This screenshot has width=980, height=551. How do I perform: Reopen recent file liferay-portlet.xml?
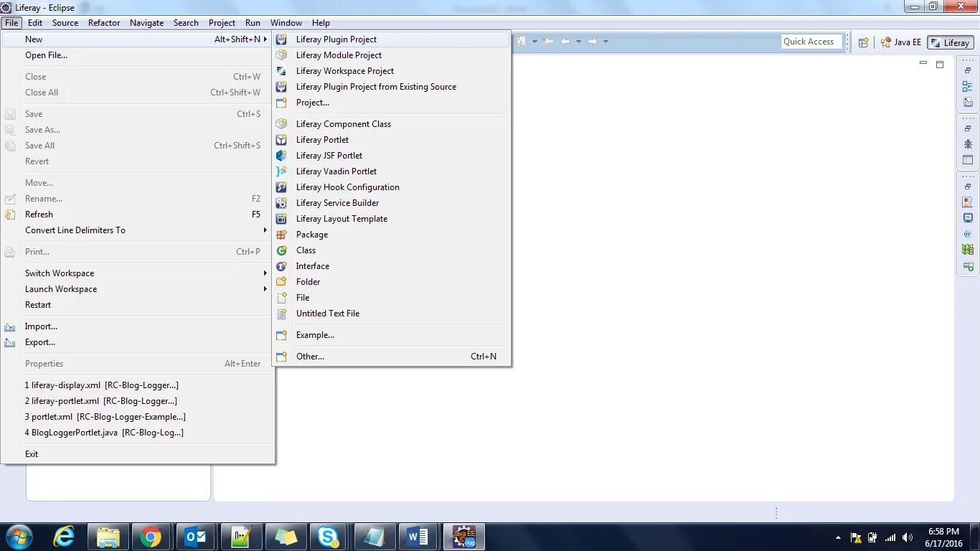click(x=138, y=401)
